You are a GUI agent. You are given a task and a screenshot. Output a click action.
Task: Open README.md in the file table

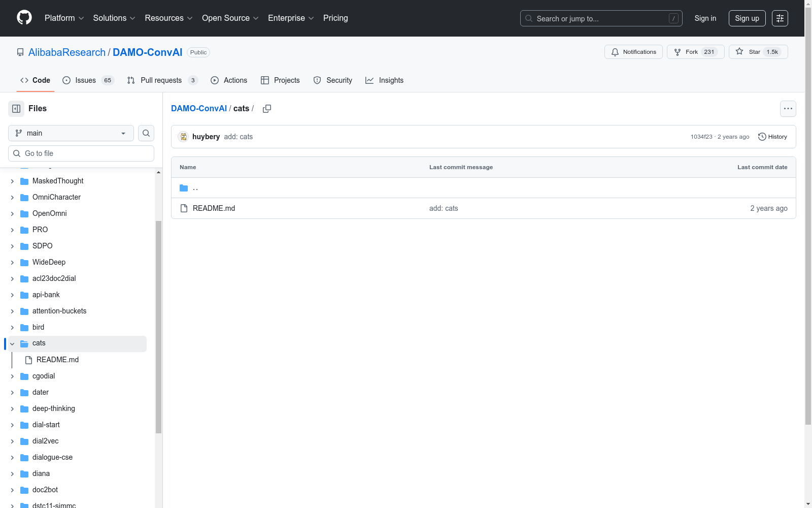click(x=214, y=208)
